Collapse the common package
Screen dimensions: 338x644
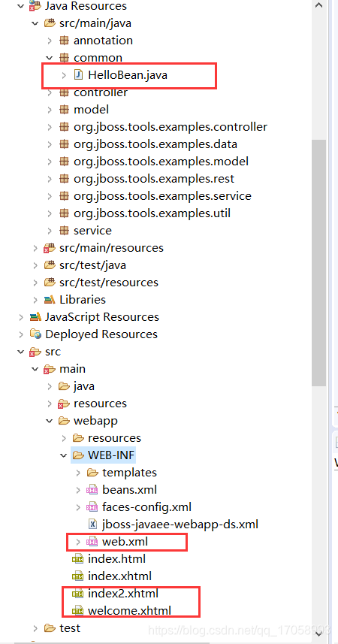[x=50, y=58]
